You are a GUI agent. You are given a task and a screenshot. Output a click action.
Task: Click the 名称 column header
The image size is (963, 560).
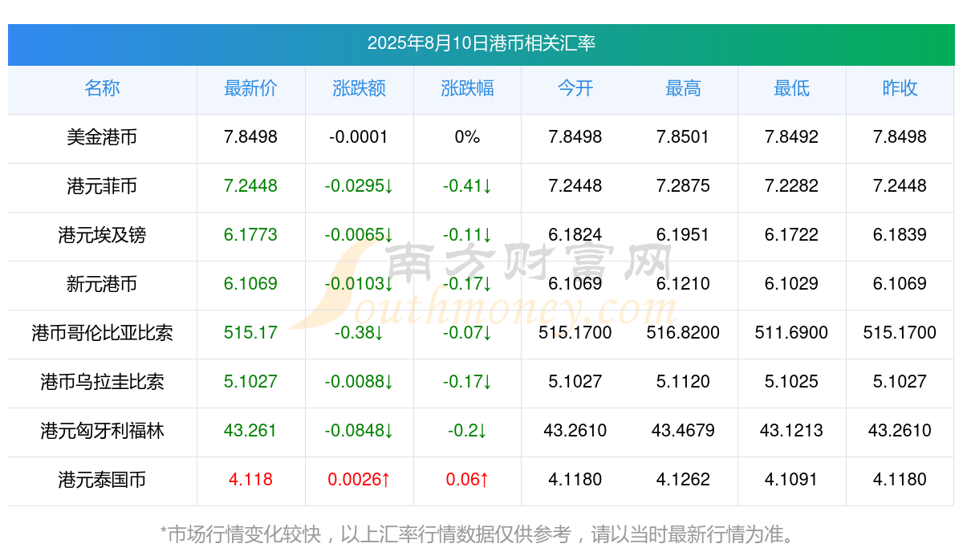(x=102, y=88)
